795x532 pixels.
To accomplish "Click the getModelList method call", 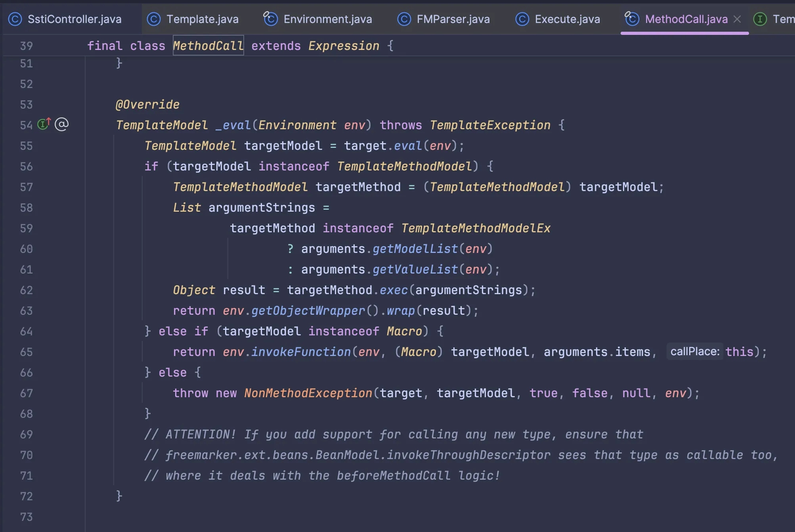I will point(415,249).
